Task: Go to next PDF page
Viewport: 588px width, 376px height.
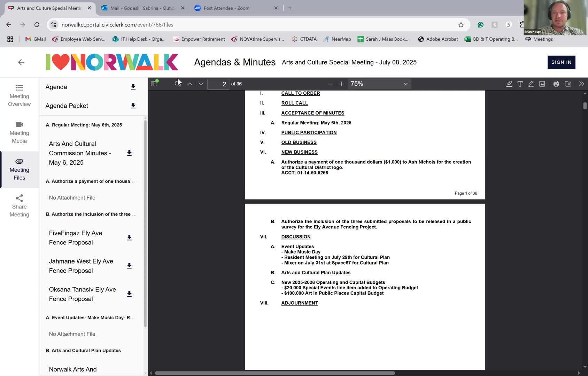Action: click(201, 84)
